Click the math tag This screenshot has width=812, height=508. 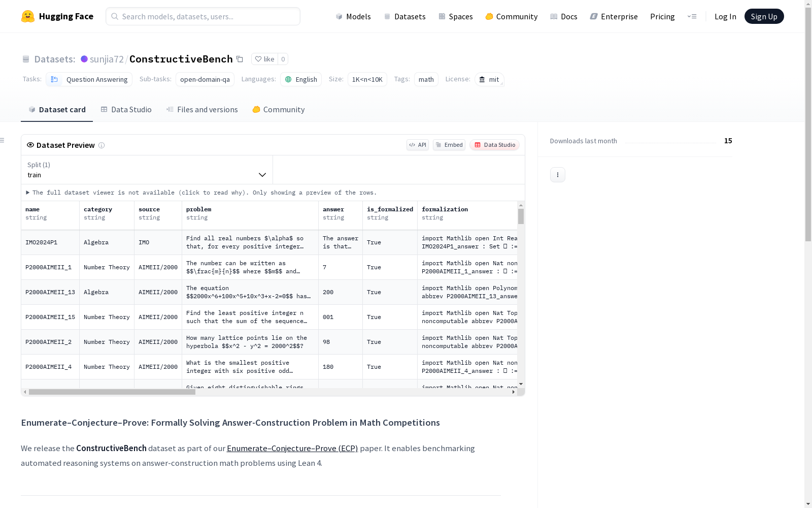tap(426, 79)
